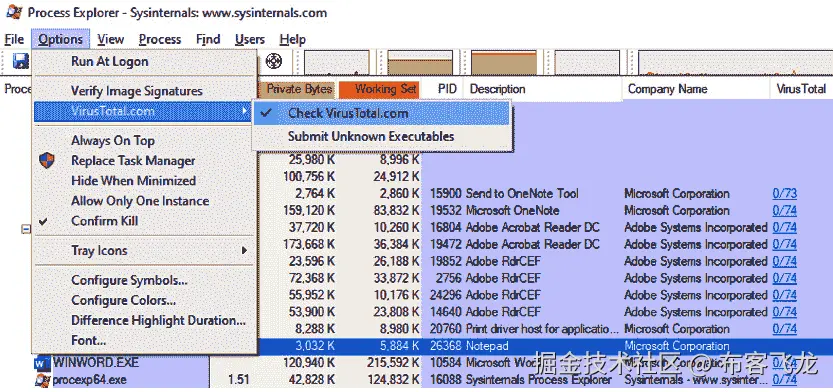Open 0/74 link for Print driver host row
The image size is (833, 392).
[x=785, y=329]
